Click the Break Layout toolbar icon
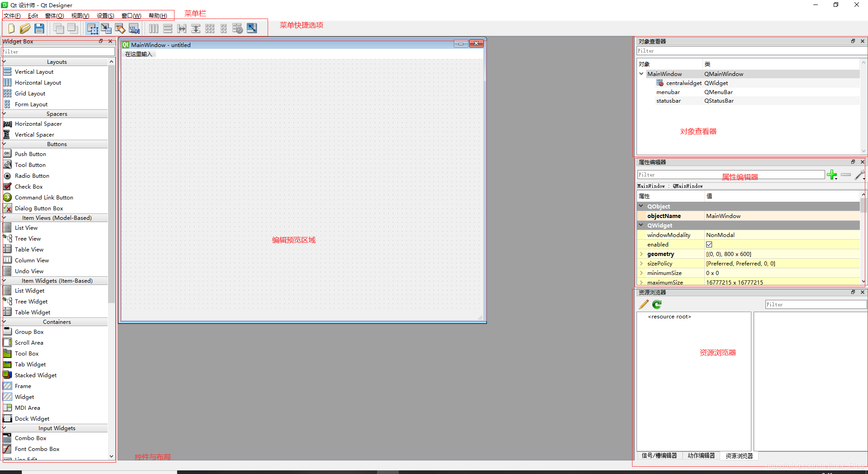The width and height of the screenshot is (868, 474). [238, 28]
